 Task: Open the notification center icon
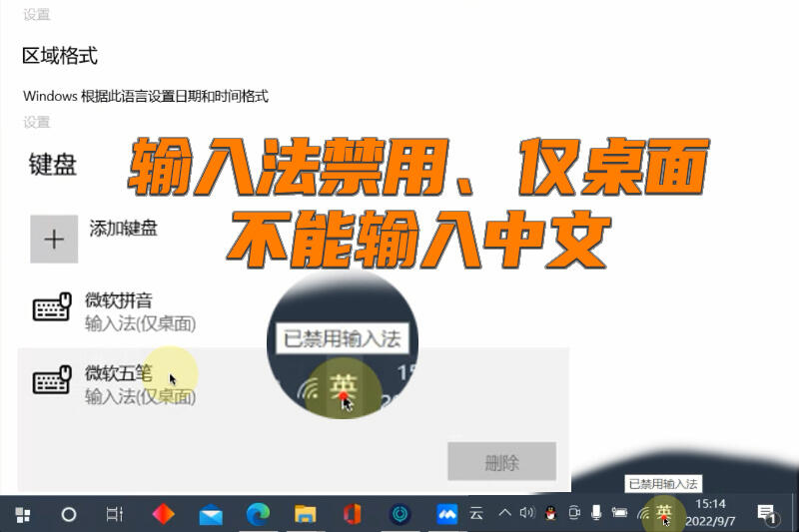pyautogui.click(x=766, y=513)
